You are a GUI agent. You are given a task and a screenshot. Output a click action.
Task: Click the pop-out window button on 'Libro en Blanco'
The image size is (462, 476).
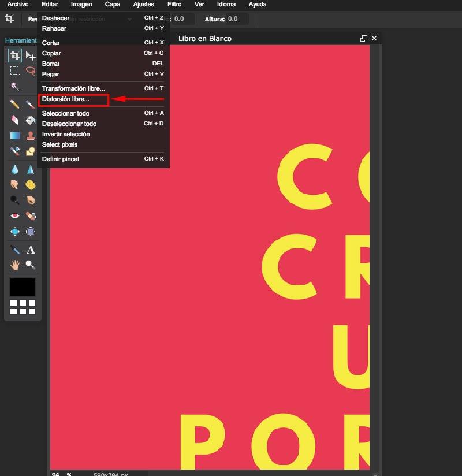[x=364, y=38]
